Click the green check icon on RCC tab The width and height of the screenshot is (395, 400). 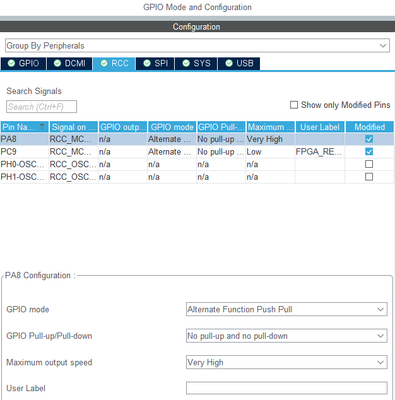(x=104, y=63)
